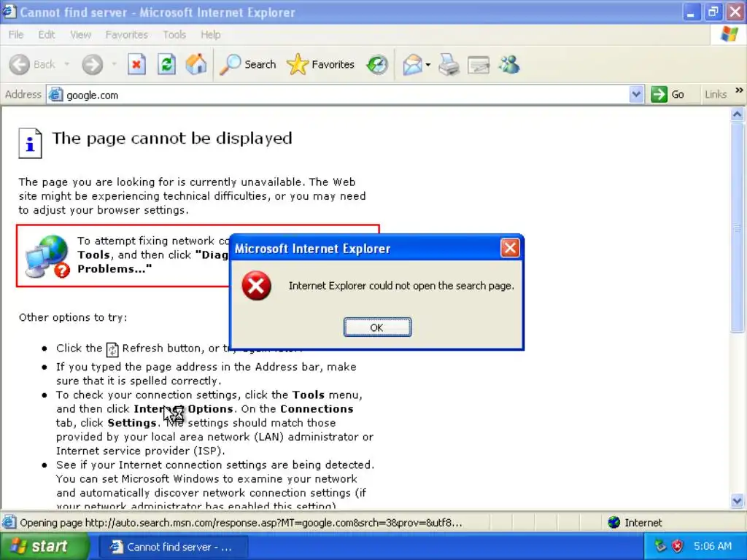Click the Mail envelope toolbar icon
This screenshot has width=747, height=560.
click(413, 64)
